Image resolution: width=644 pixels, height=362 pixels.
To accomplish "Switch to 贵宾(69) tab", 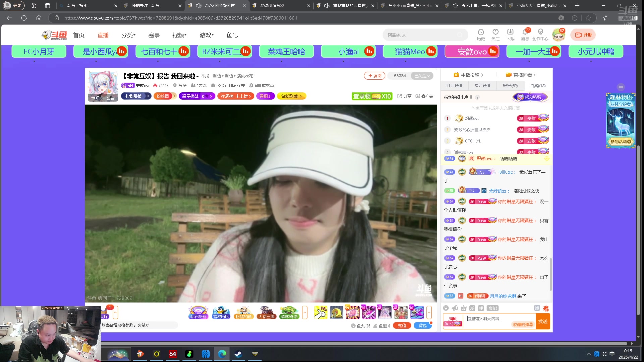I will point(510,86).
